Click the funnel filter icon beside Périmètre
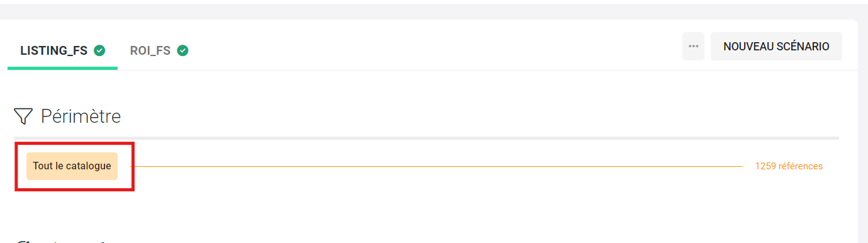The image size is (868, 243). click(x=23, y=116)
